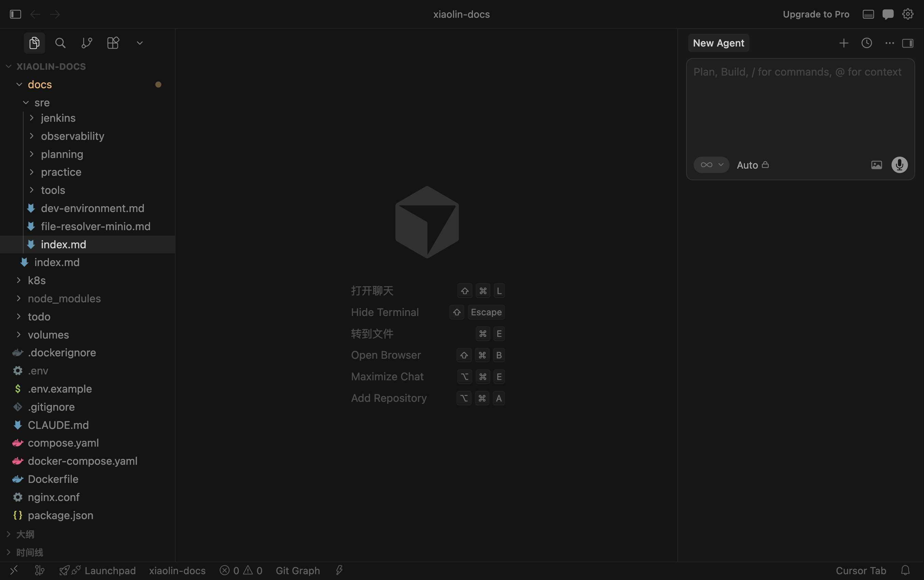
Task: Toggle the bottom panel layout icon
Action: [x=868, y=14]
